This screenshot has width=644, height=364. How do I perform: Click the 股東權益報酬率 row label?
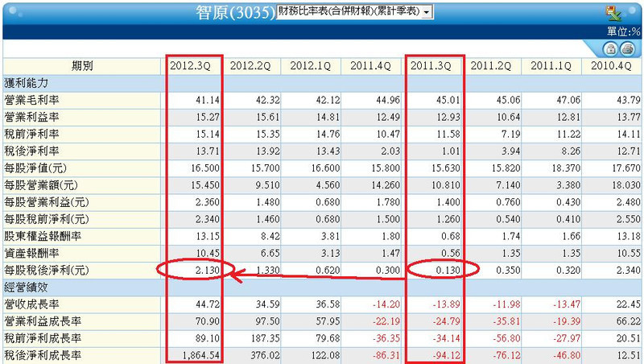43,236
